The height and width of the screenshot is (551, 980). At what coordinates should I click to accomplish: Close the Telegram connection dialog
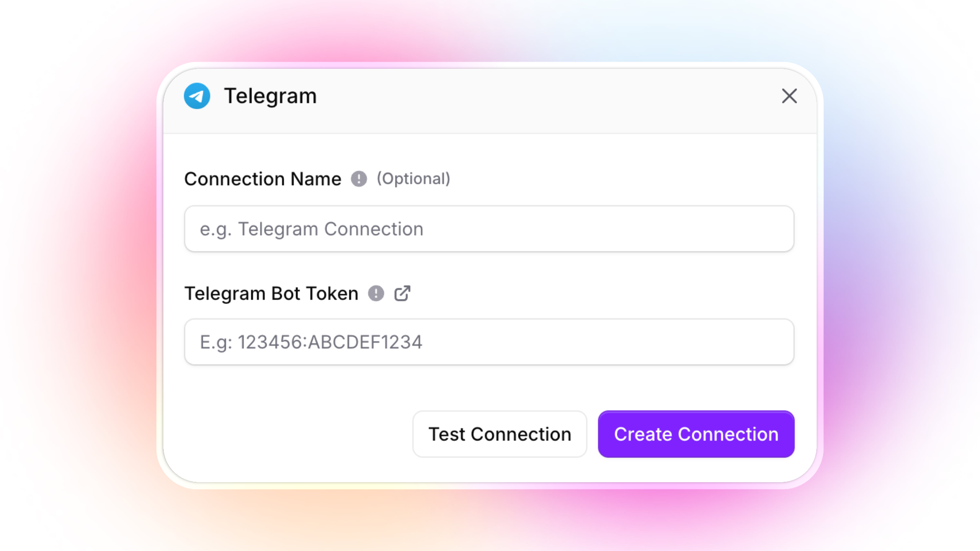pyautogui.click(x=789, y=96)
